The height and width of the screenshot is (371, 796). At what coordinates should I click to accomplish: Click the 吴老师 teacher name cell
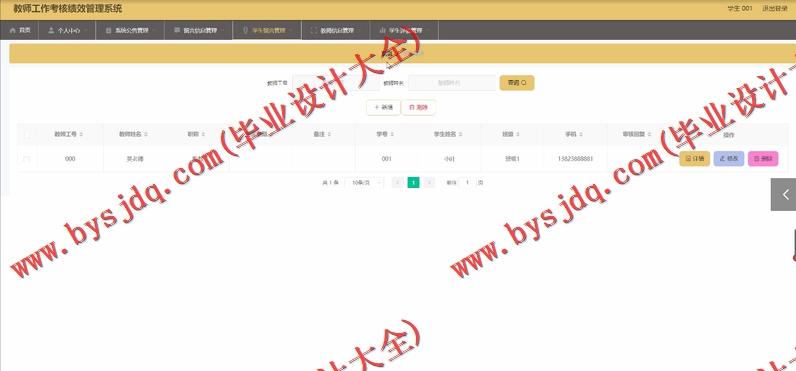[x=135, y=159]
